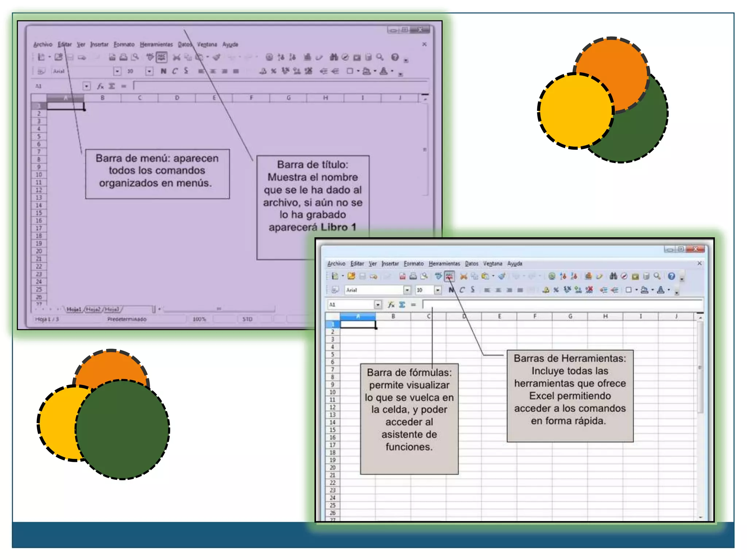
Task: Expand font size 10 dropdown in lower-right window
Action: pyautogui.click(x=438, y=290)
